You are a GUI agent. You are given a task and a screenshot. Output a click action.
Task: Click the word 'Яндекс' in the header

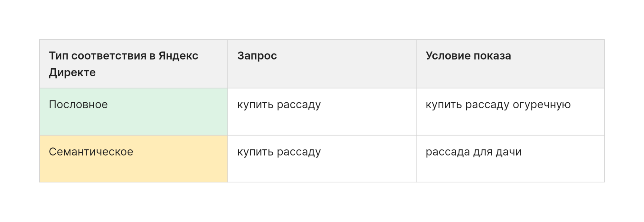(x=178, y=56)
